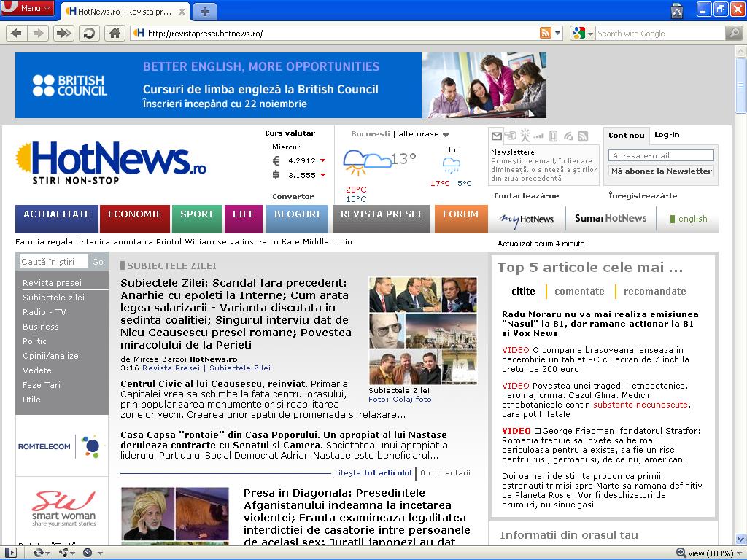Open a new tab with the plus button
The width and height of the screenshot is (747, 560).
pyautogui.click(x=205, y=12)
